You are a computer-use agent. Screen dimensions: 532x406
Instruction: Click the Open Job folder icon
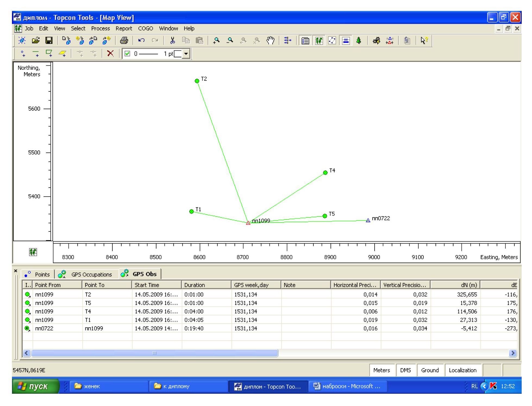click(36, 41)
